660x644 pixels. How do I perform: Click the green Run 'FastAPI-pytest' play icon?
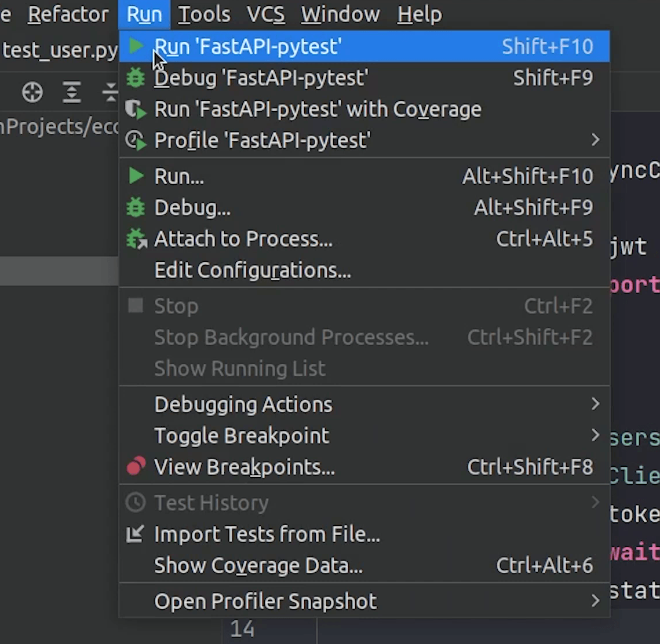tap(136, 46)
